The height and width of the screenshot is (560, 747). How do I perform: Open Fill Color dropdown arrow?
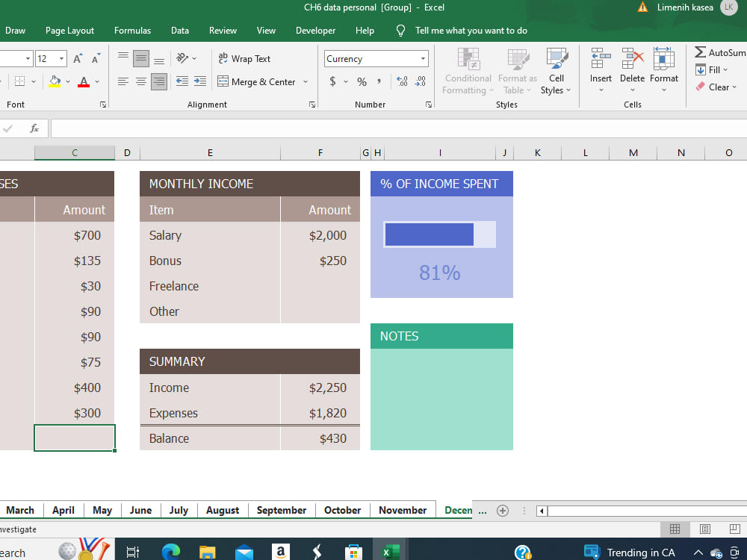tap(68, 82)
